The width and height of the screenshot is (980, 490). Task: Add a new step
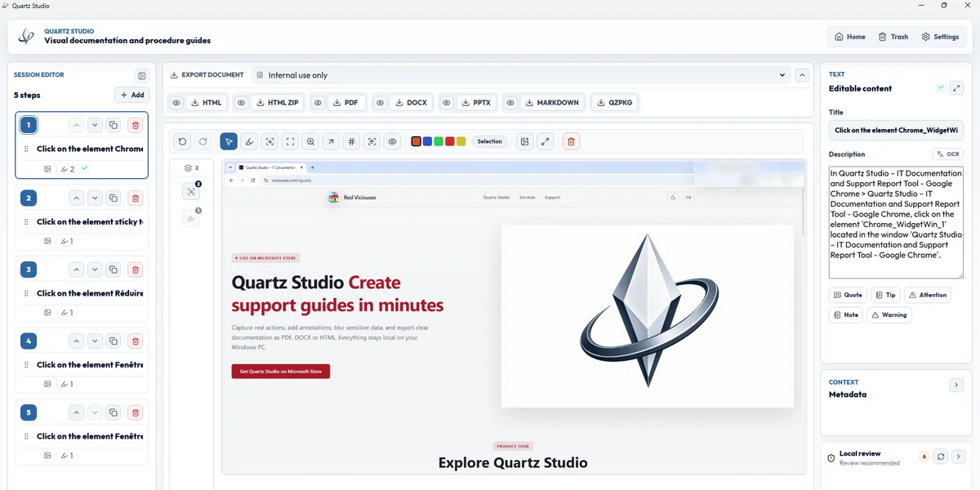click(131, 95)
